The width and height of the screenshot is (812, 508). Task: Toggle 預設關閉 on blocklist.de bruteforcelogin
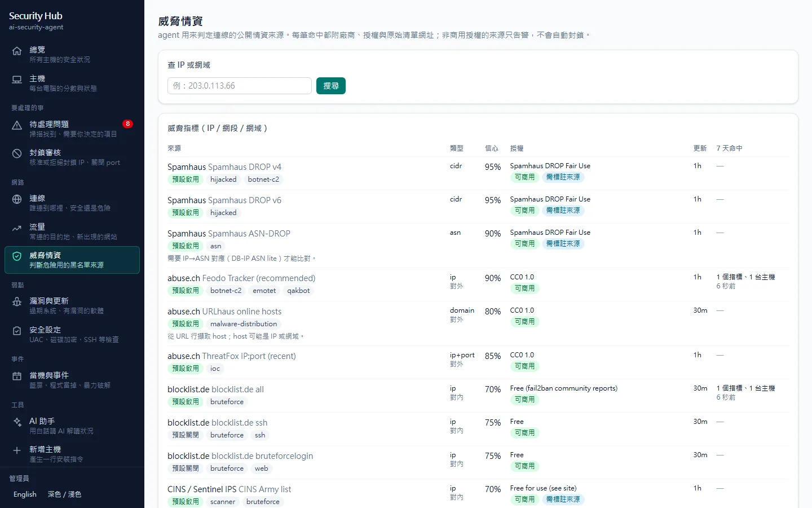(x=186, y=468)
